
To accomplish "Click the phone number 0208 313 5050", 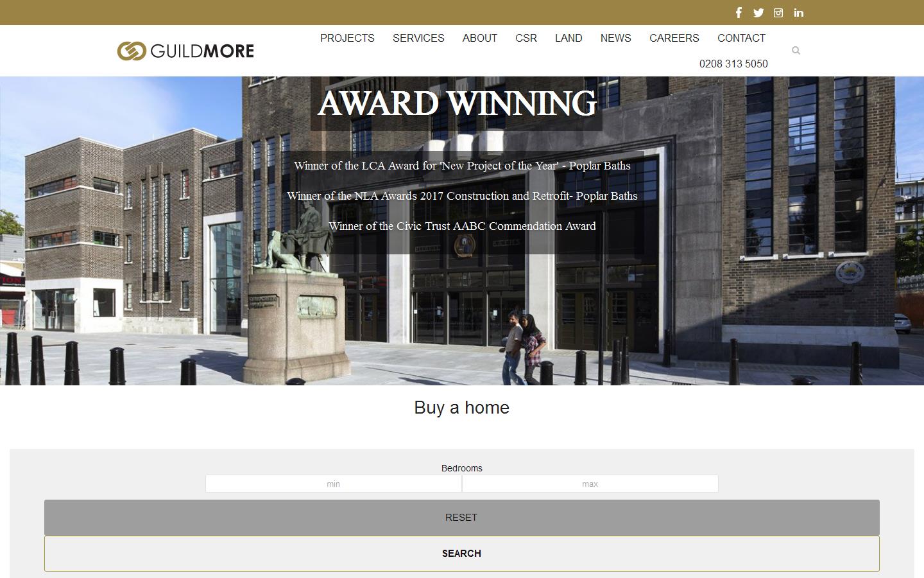I will 733,64.
